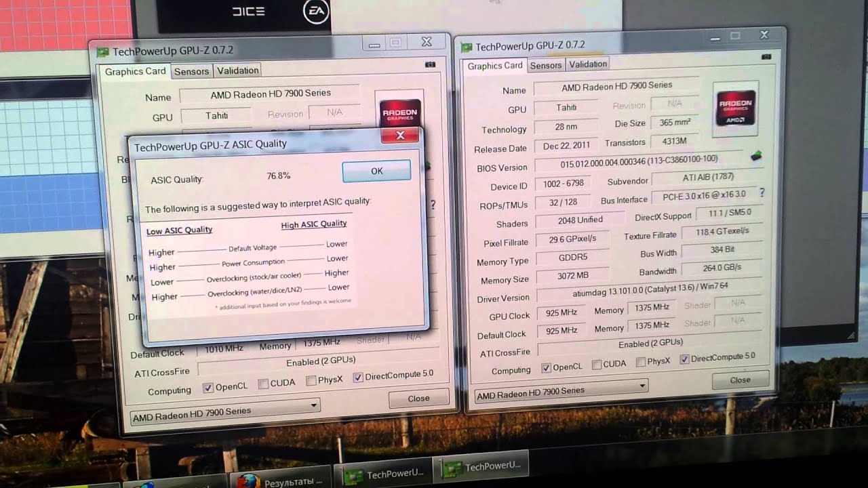Click 'Overclocking (stock/air cooler)' row label
868x488 pixels.
click(254, 277)
